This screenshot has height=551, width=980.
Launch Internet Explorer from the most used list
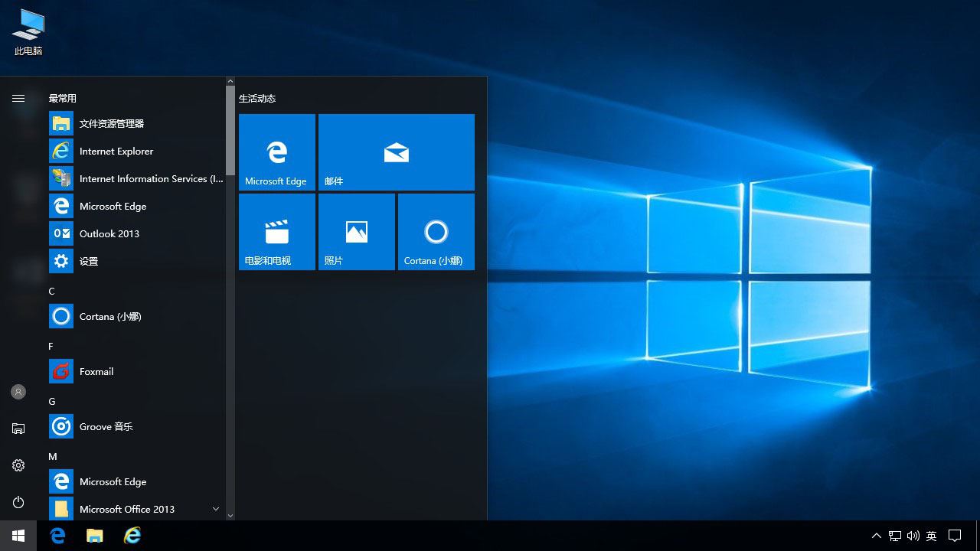coord(136,151)
